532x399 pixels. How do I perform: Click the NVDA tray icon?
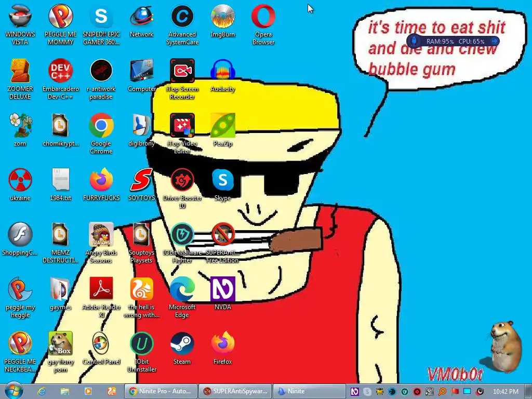click(354, 392)
